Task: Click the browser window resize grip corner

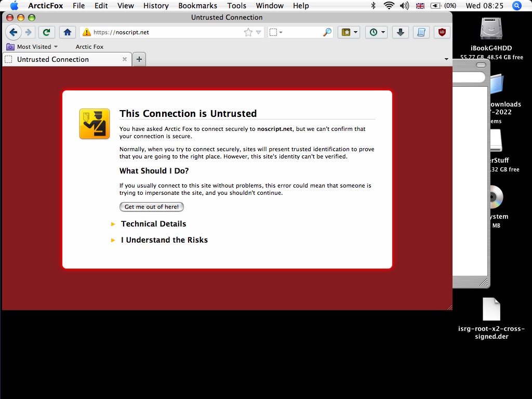Action: point(449,307)
